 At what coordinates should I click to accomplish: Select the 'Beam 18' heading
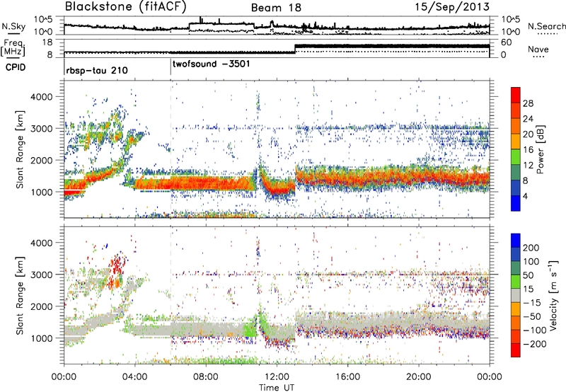click(x=276, y=8)
